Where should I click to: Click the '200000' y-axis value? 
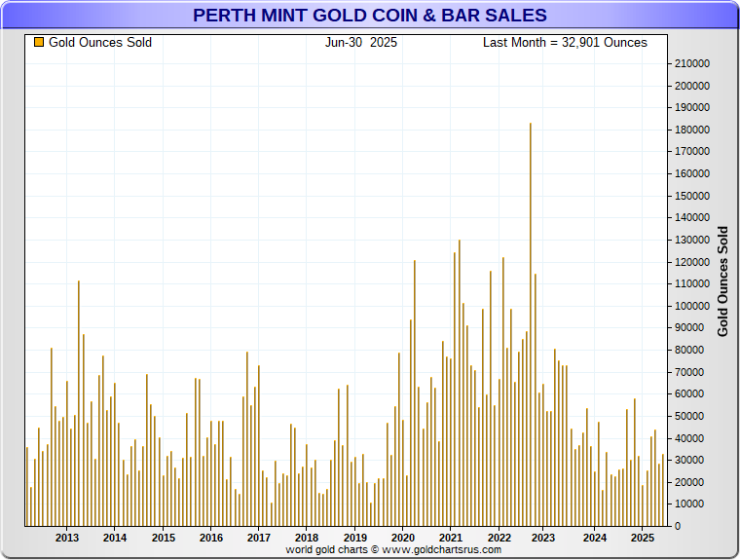pos(692,86)
